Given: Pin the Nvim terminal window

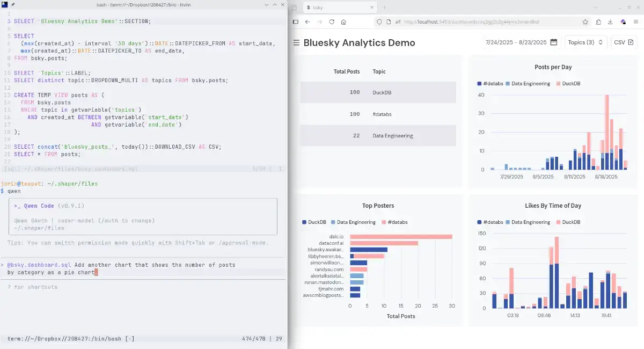Looking at the screenshot, I should tap(12, 4).
